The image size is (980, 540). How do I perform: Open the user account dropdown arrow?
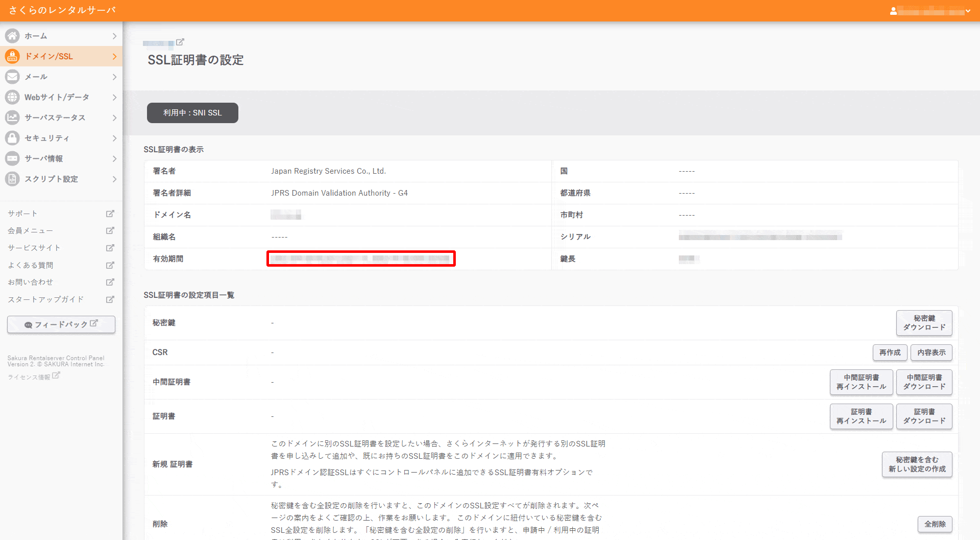pyautogui.click(x=968, y=11)
